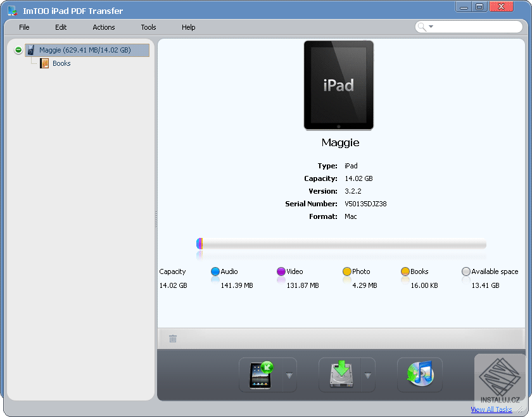
Task: Click the storage capacity usage bar
Action: click(x=341, y=244)
